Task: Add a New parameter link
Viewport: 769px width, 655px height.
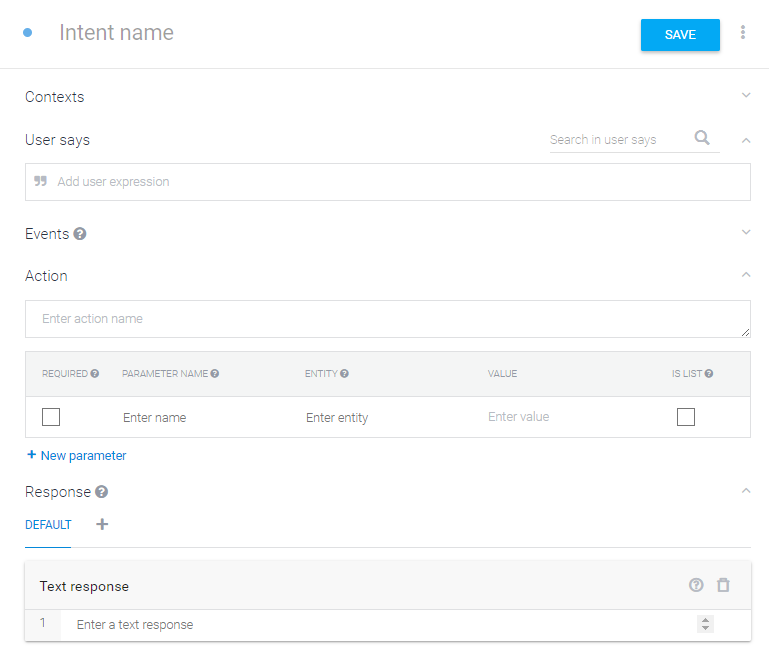Action: click(77, 455)
